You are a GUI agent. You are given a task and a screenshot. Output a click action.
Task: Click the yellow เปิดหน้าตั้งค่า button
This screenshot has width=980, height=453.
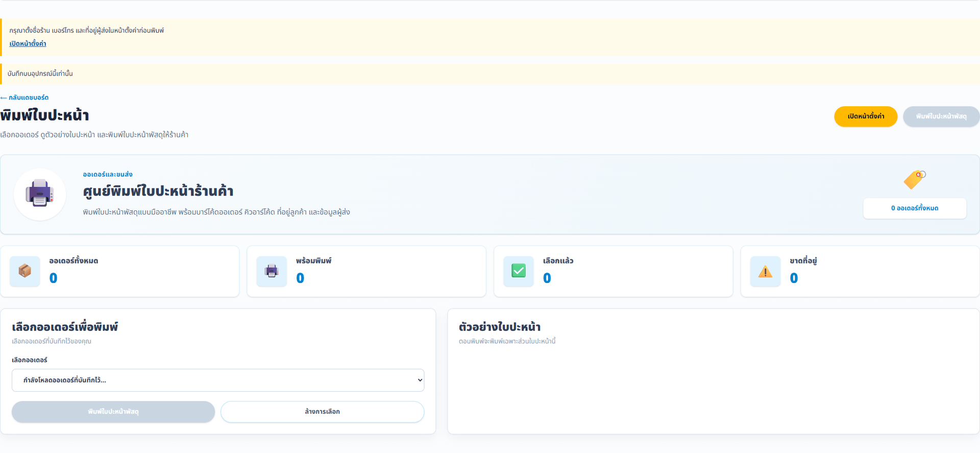(x=866, y=116)
